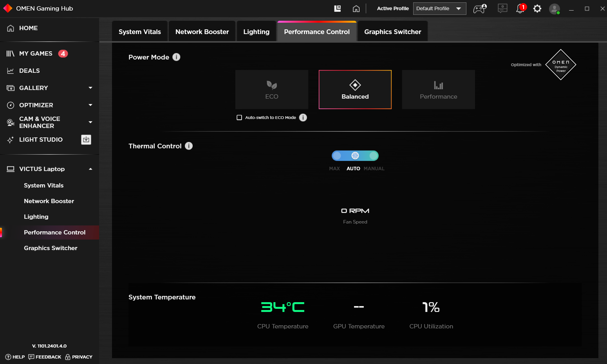The width and height of the screenshot is (607, 364).
Task: Set thermal control to MANUAL
Action: 374,156
